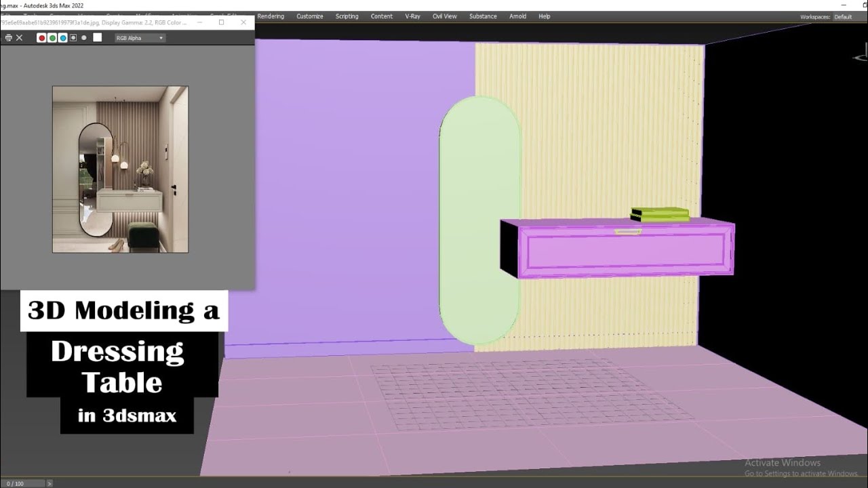Toggle the red channel in image viewer

(41, 38)
